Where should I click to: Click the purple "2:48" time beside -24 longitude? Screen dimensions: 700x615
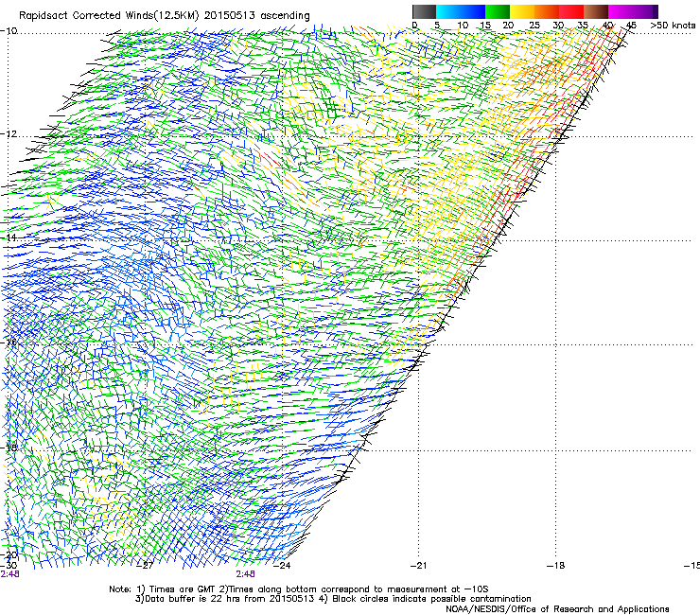pos(246,574)
